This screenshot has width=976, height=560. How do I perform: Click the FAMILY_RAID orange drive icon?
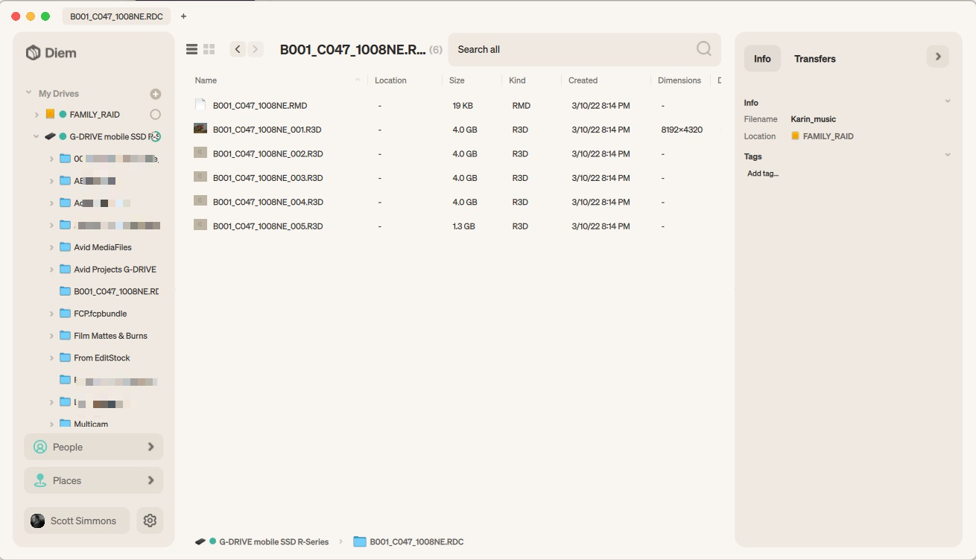50,115
